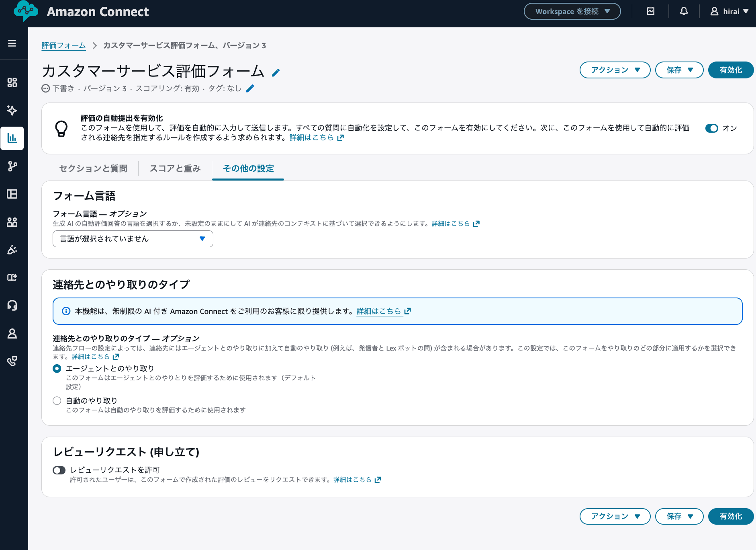Click the headset agent icon in sidebar

pos(12,306)
